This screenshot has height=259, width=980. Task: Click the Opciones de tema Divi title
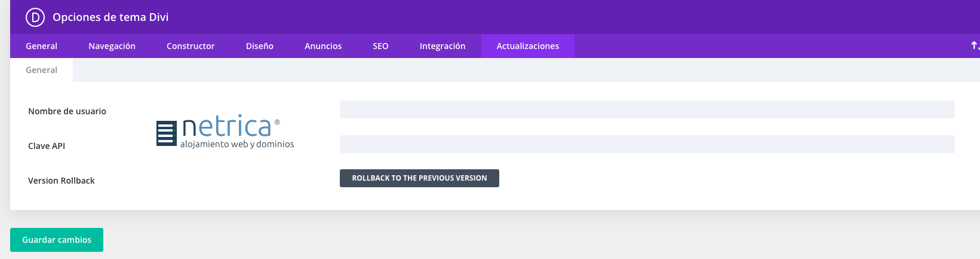tap(110, 17)
